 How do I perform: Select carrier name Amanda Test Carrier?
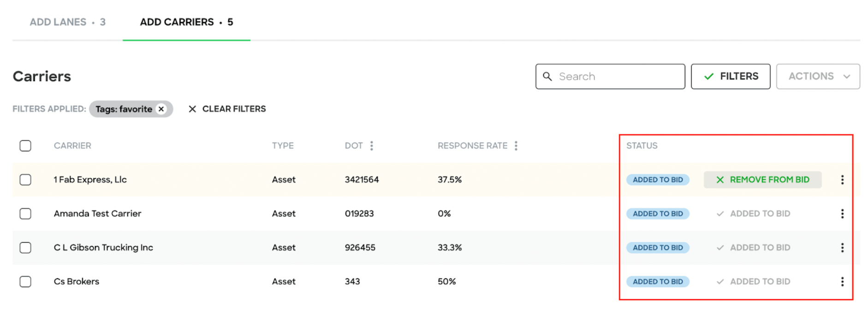click(x=97, y=214)
